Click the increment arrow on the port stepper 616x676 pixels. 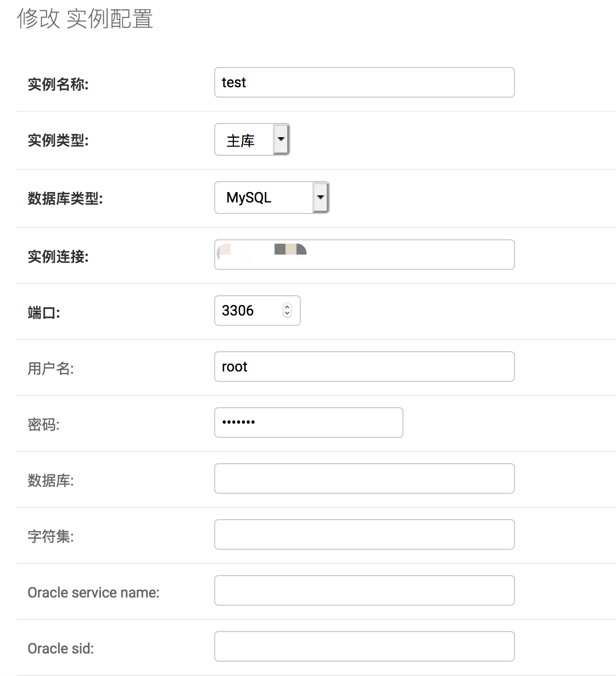287,307
